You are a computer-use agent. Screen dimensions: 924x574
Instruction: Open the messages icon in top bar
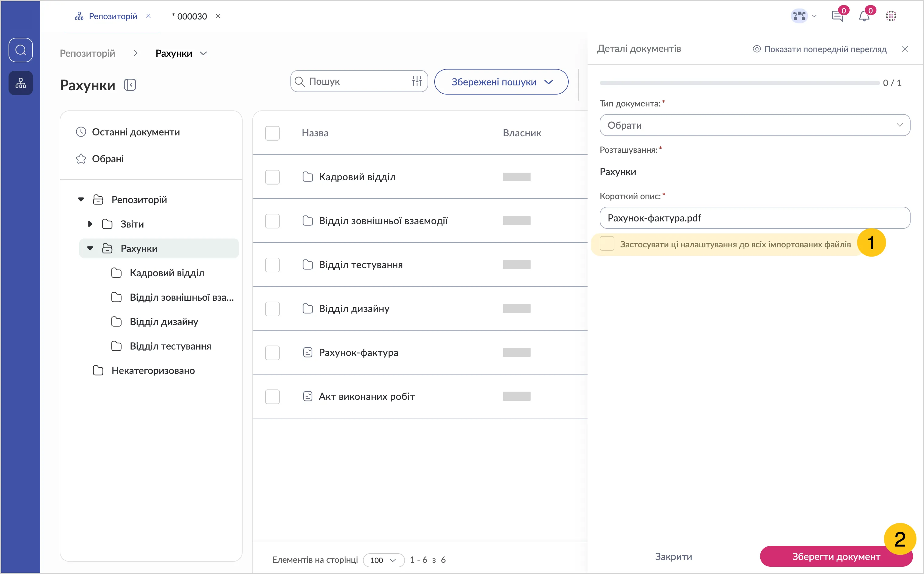click(837, 16)
